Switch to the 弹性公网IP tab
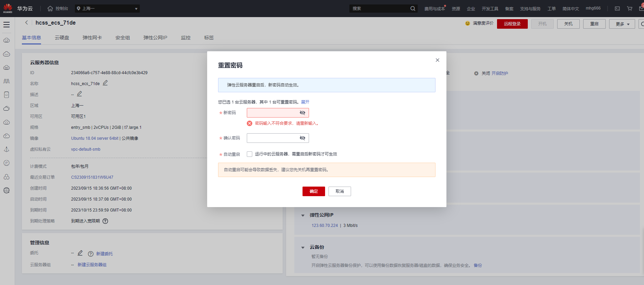 click(x=155, y=38)
